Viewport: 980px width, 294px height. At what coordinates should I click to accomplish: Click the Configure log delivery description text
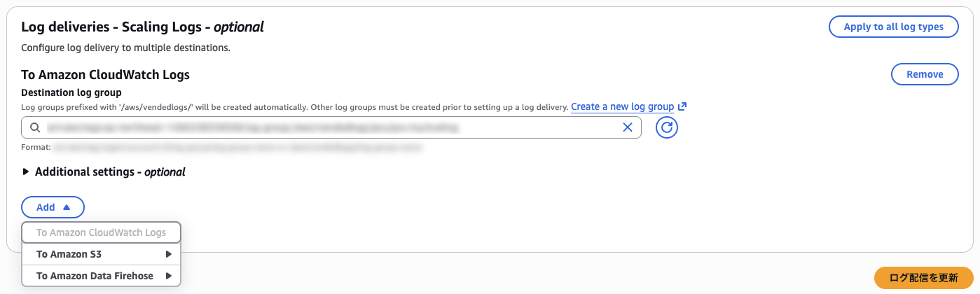tap(126, 48)
